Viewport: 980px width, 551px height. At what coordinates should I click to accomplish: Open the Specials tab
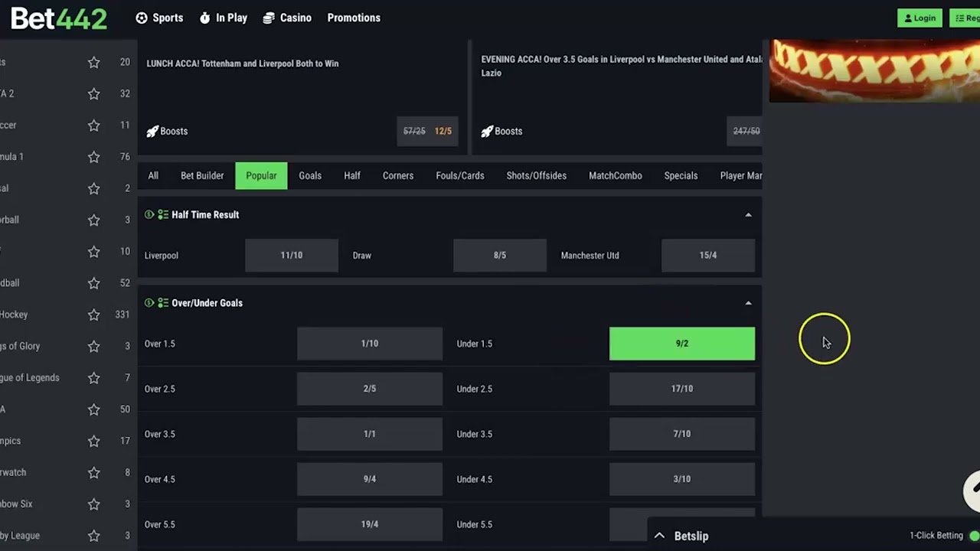681,175
